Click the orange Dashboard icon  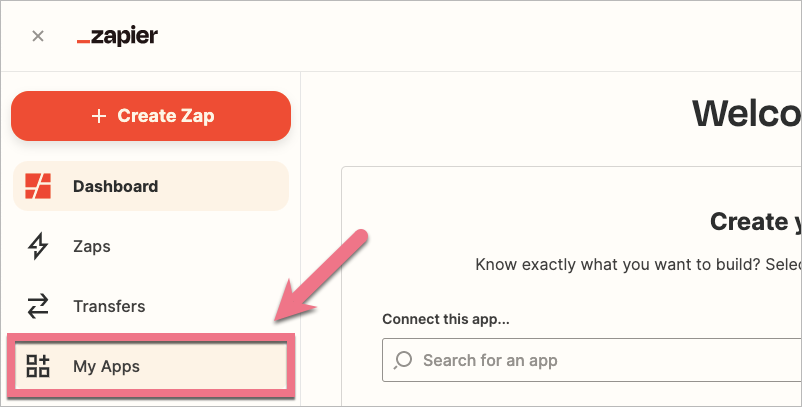(x=38, y=186)
